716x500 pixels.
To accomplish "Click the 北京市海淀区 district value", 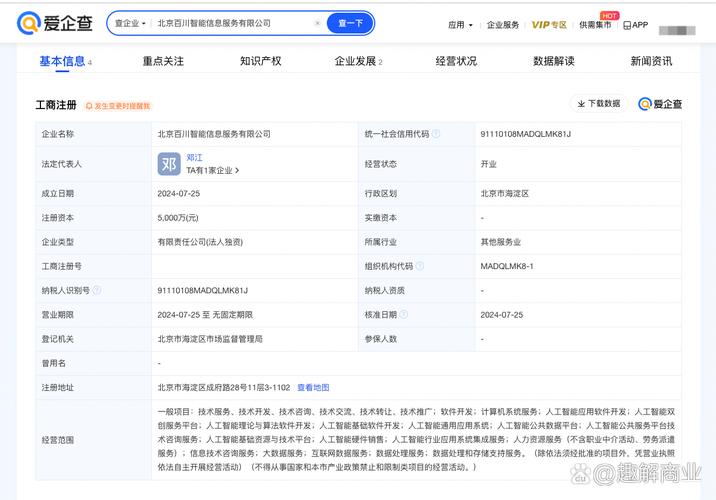I will 505,193.
